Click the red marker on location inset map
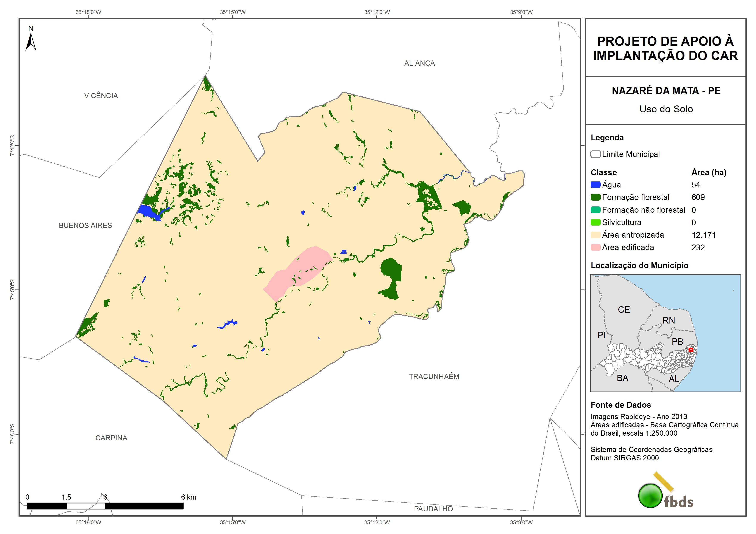 pyautogui.click(x=691, y=350)
